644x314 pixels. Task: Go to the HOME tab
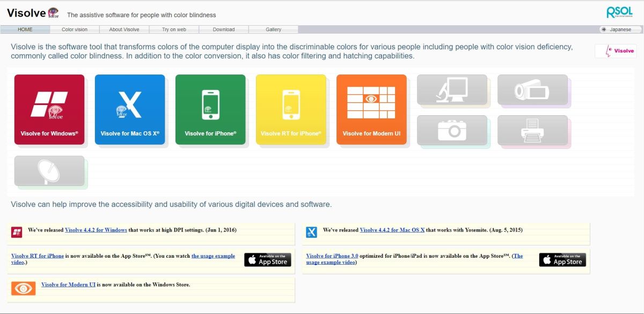[25, 29]
